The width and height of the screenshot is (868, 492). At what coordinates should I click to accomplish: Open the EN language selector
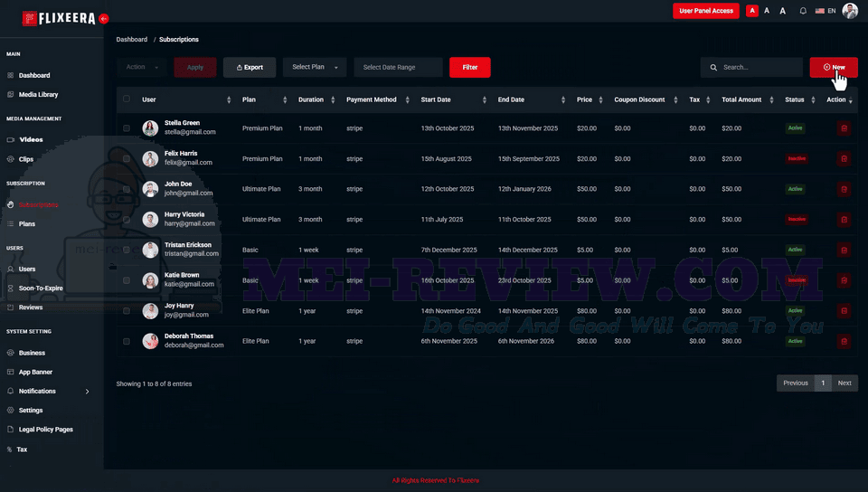(x=826, y=11)
